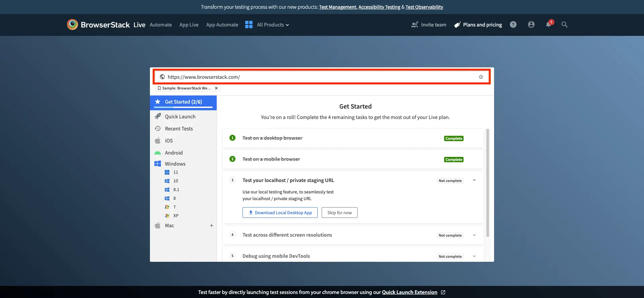Viewport: 644px width, 298px height.
Task: Click the external link icon beside Quick Launch Extension
Action: click(443, 292)
